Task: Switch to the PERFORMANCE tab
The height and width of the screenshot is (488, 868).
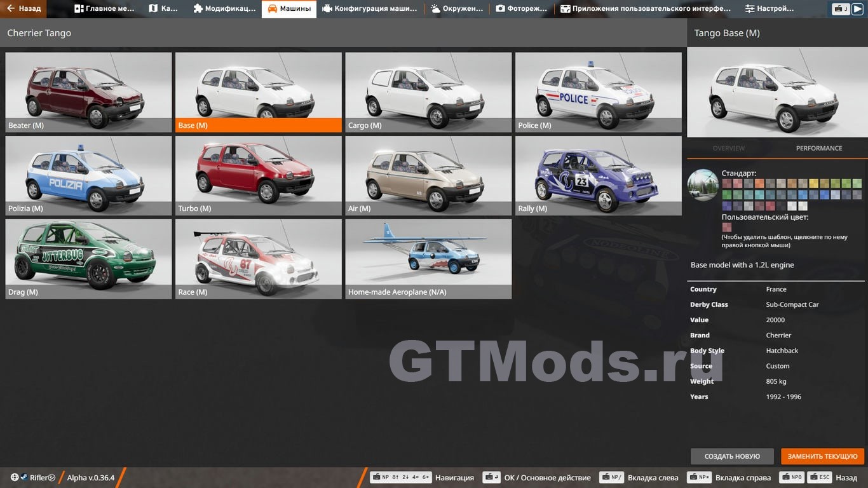Action: point(818,148)
